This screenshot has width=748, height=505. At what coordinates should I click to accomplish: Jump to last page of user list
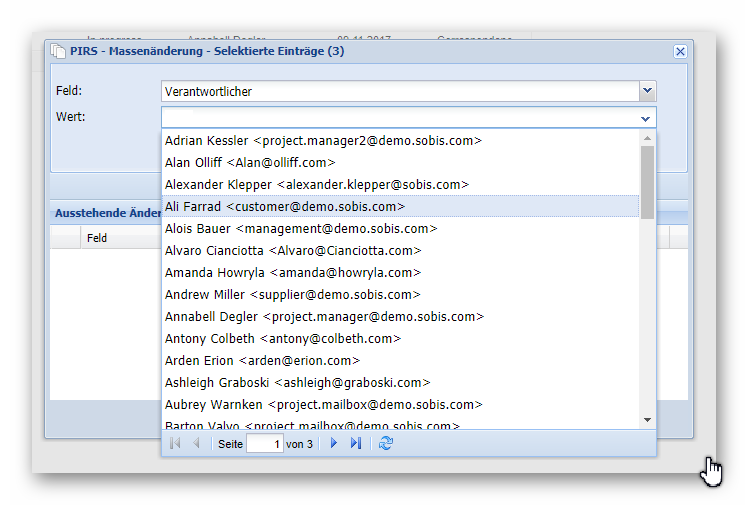click(x=355, y=443)
